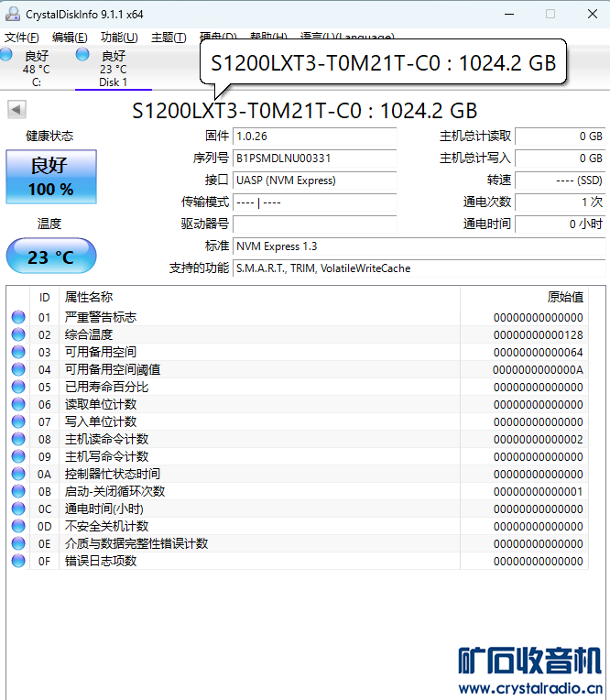Select raw value 00000000000128 for 综合温度
Image resolution: width=610 pixels, height=700 pixels.
539,335
